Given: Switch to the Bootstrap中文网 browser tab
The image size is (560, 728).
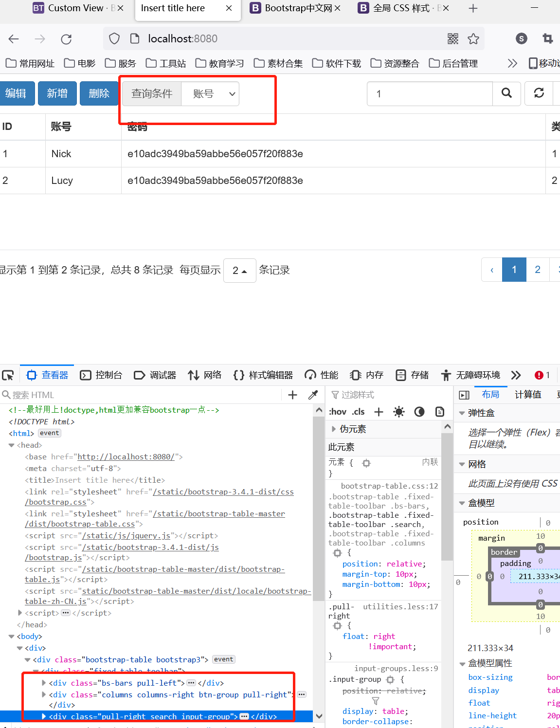Looking at the screenshot, I should pos(295,8).
